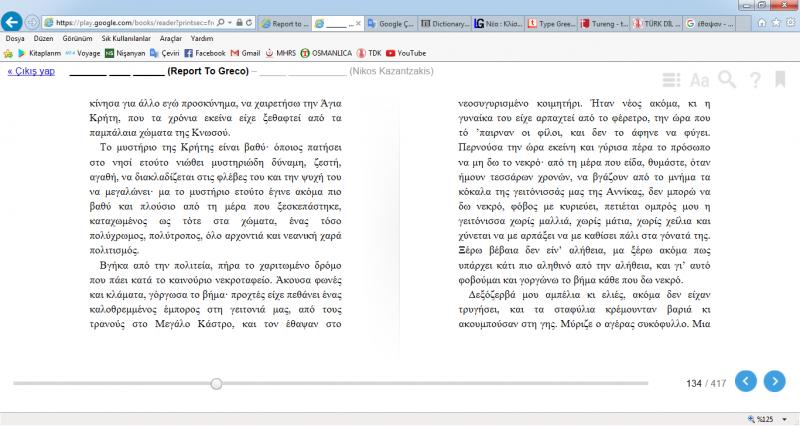This screenshot has height=426, width=800.
Task: Switch to the Tureng tab
Action: pyautogui.click(x=605, y=23)
